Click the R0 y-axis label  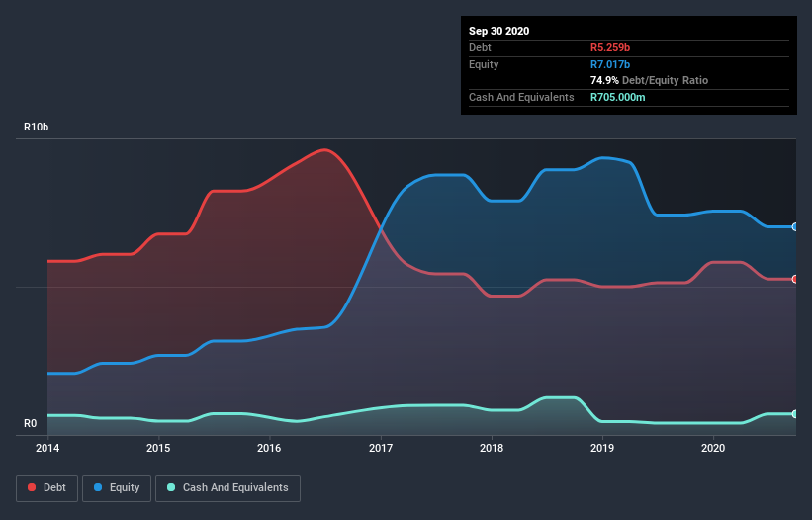coord(30,424)
